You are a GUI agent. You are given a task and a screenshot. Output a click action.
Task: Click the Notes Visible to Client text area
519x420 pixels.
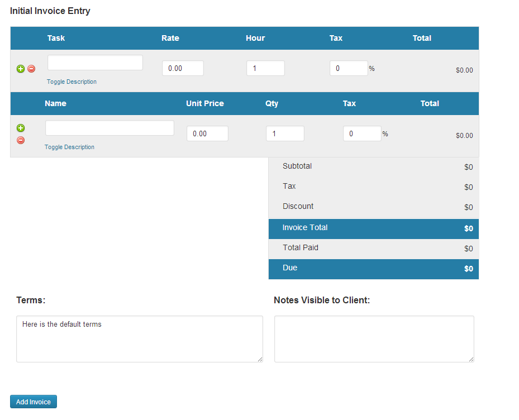(x=373, y=338)
